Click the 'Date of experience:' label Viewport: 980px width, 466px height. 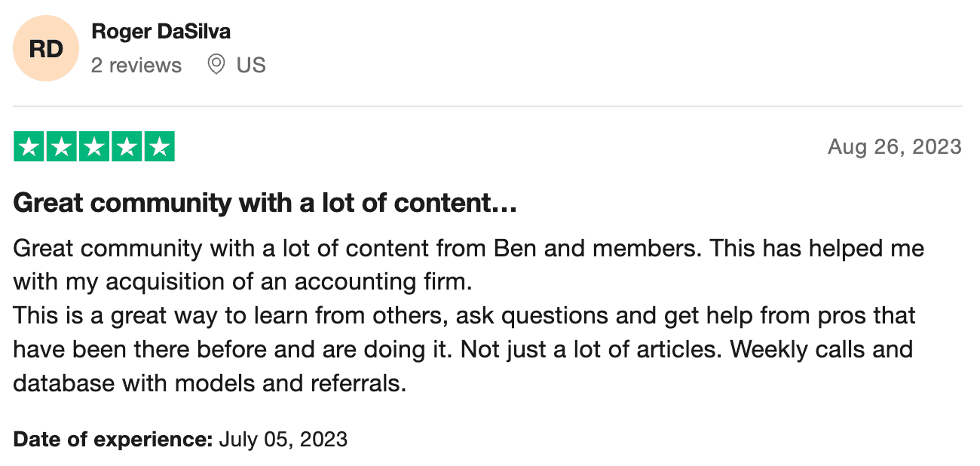tap(113, 439)
